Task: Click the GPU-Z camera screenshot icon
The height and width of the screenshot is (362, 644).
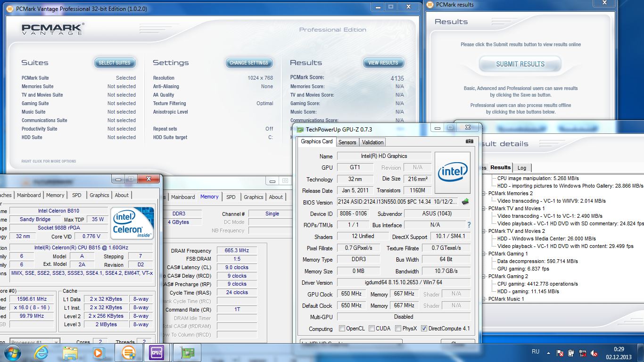Action: (x=469, y=141)
